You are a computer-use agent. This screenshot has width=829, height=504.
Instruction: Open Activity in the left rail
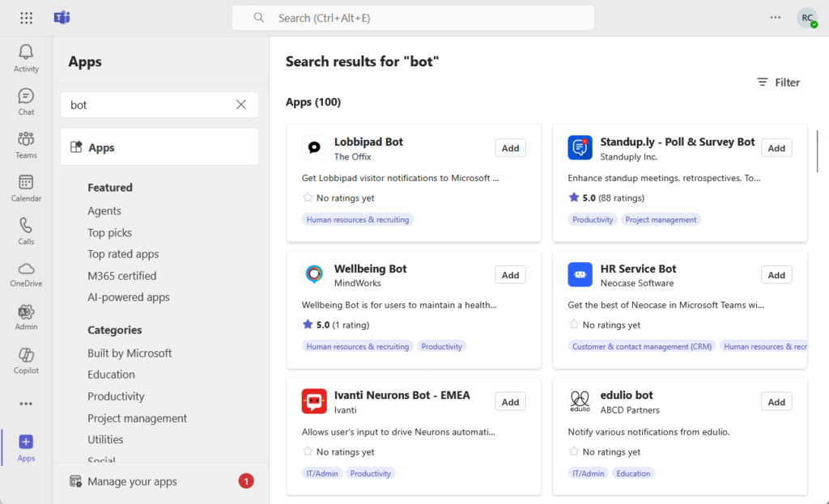(26, 58)
